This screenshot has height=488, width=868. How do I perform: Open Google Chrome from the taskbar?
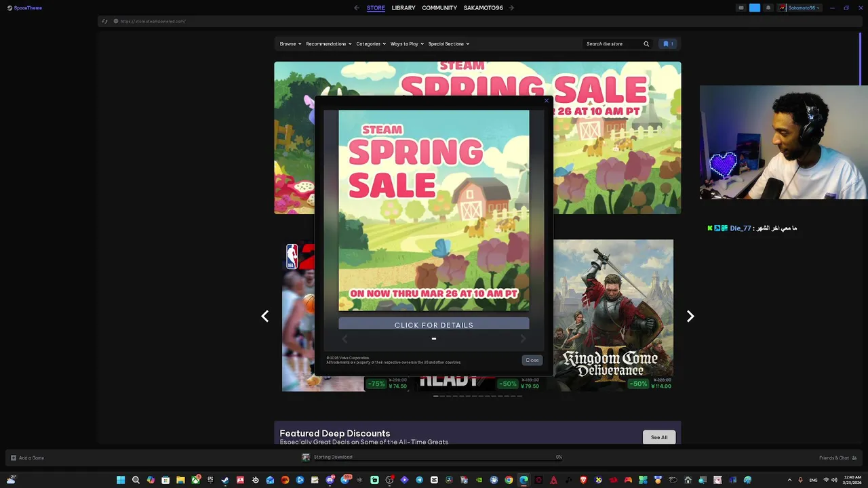[x=509, y=480]
